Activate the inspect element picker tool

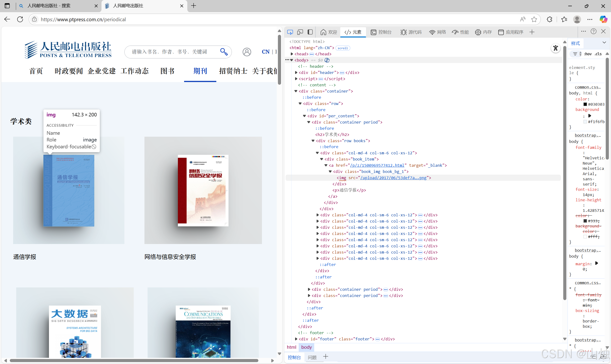click(290, 32)
